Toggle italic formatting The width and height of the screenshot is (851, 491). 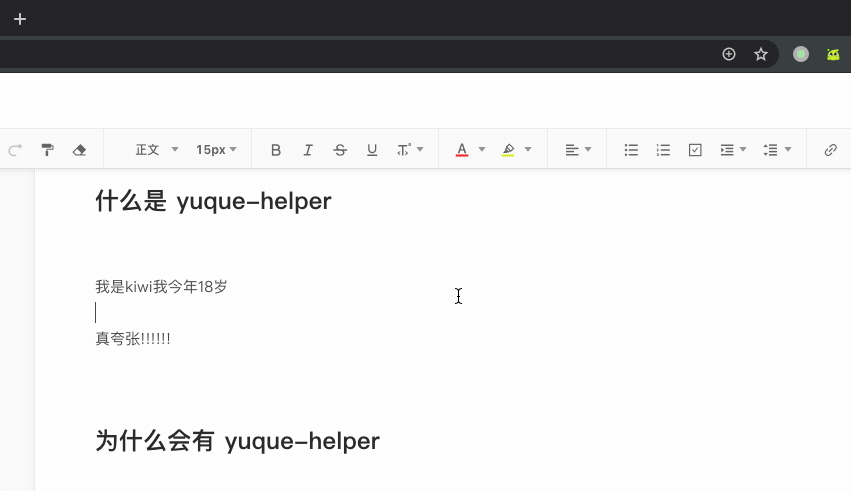308,150
